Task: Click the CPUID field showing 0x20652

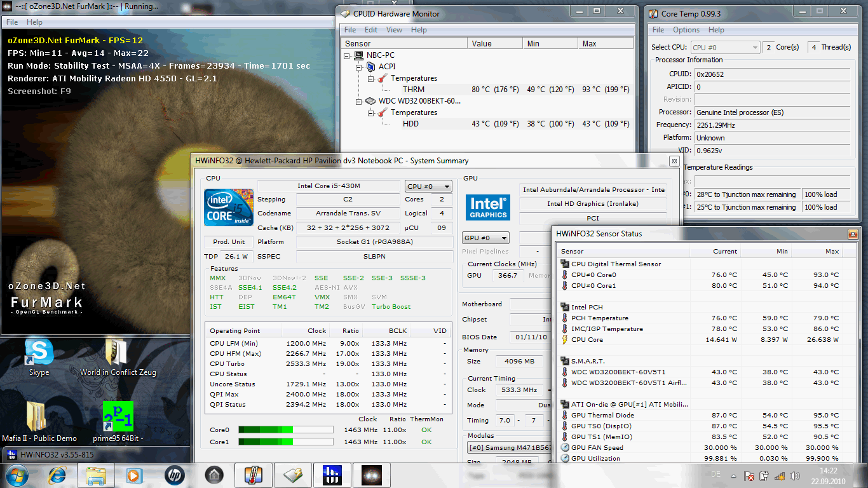Action: [772, 74]
